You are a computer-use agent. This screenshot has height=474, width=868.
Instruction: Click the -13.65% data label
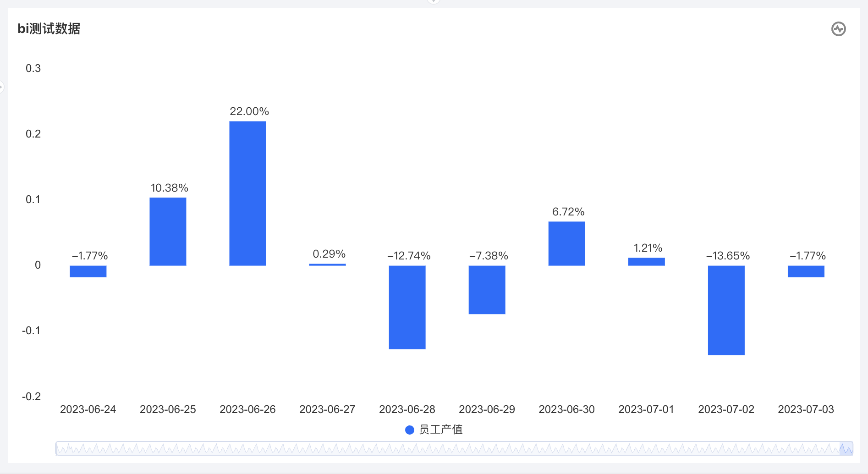(728, 256)
